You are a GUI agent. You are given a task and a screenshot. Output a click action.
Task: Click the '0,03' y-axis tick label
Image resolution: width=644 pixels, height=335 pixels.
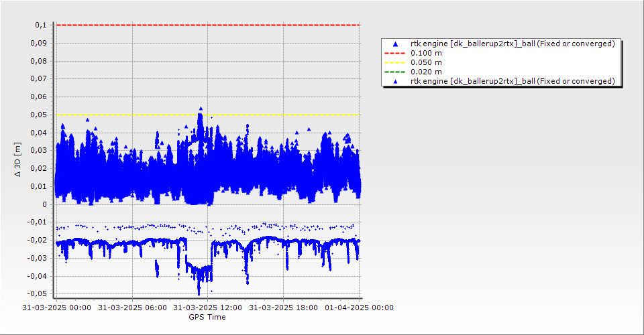39,151
